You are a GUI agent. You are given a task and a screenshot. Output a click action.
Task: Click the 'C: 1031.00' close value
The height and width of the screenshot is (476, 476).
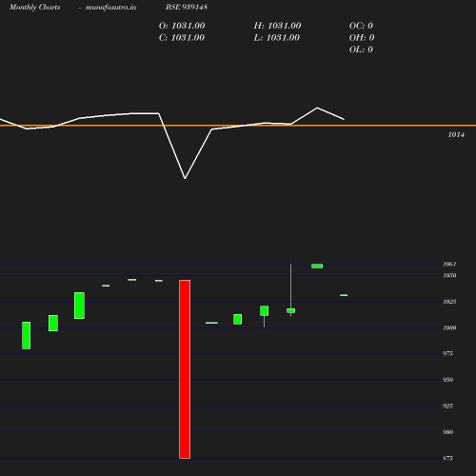coord(182,37)
